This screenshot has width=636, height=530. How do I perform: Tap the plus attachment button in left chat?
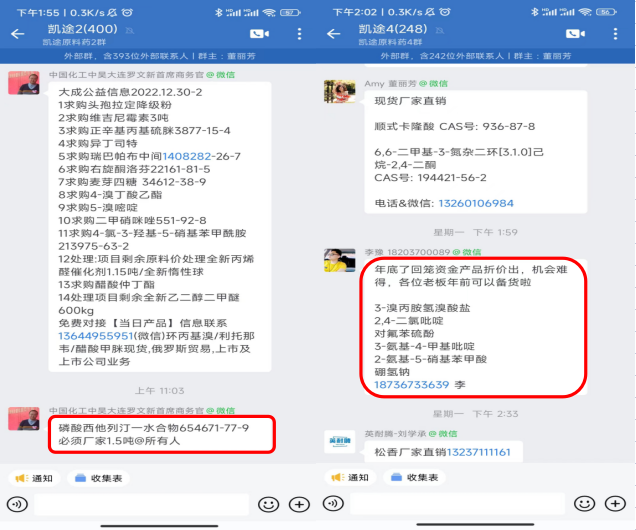(299, 504)
